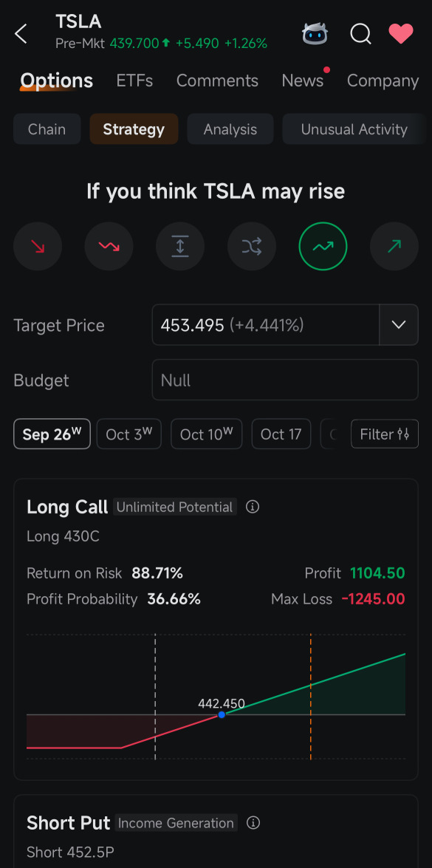Screen dimensions: 432x868
Task: Click the breakeven point marker on the chart
Action: pyautogui.click(x=222, y=714)
